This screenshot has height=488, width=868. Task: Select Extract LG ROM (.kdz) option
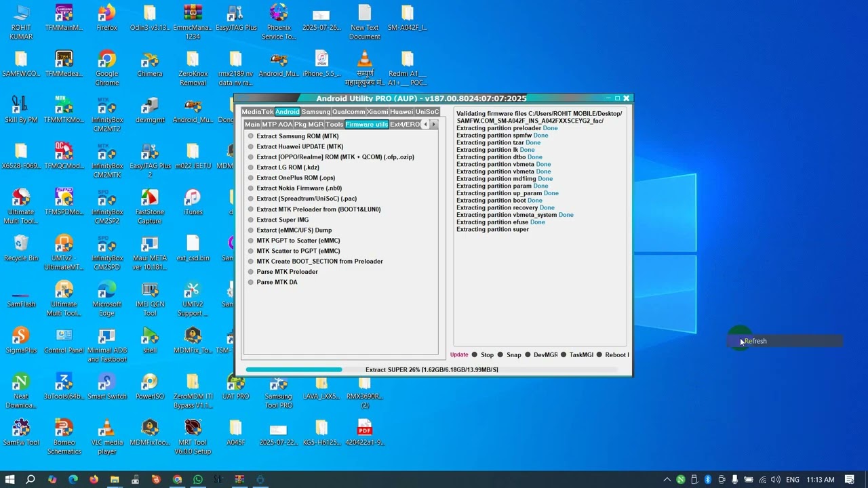coord(283,167)
